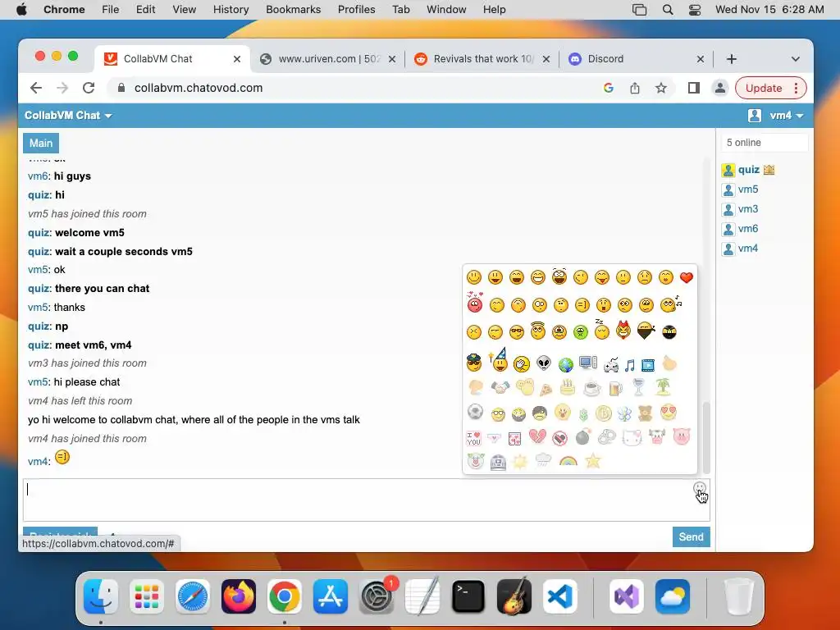Image resolution: width=840 pixels, height=630 pixels.
Task: Toggle the emoji picker smiley button
Action: (x=699, y=488)
